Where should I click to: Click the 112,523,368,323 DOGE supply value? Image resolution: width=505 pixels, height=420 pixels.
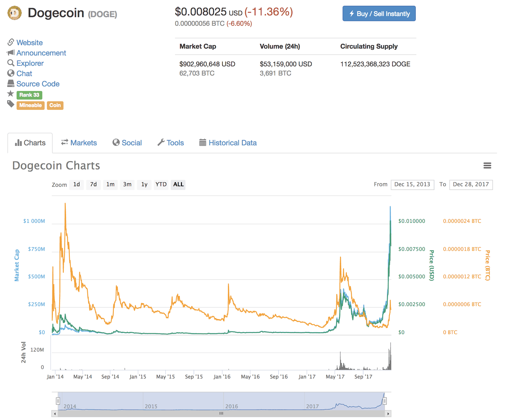(x=375, y=64)
